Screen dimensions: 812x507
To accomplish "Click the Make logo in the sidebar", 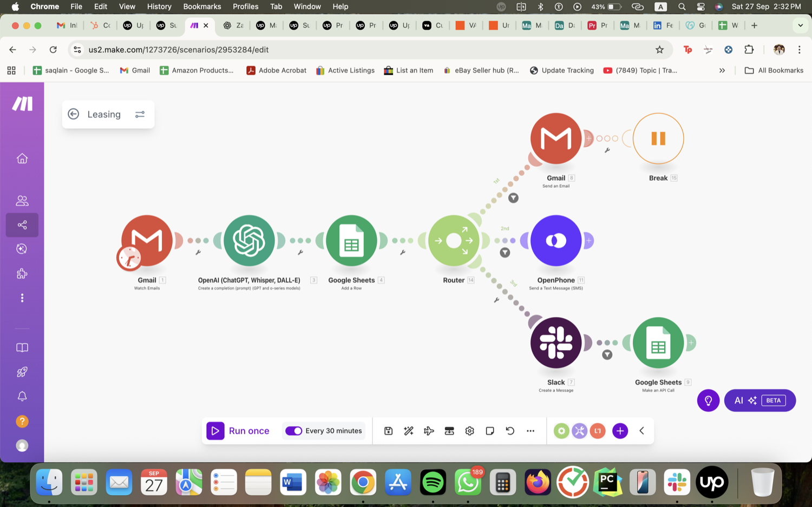I will (22, 103).
